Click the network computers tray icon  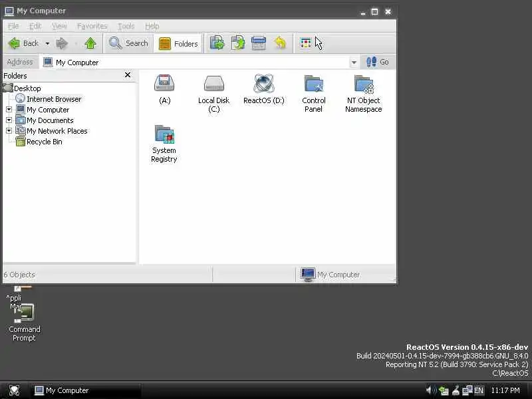467,390
